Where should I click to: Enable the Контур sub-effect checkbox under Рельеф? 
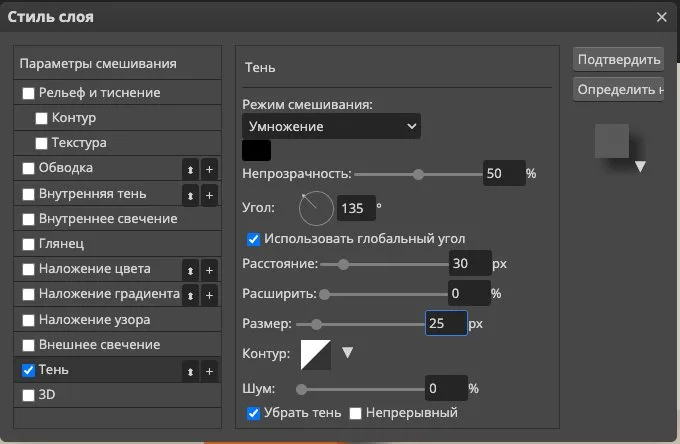click(x=42, y=118)
